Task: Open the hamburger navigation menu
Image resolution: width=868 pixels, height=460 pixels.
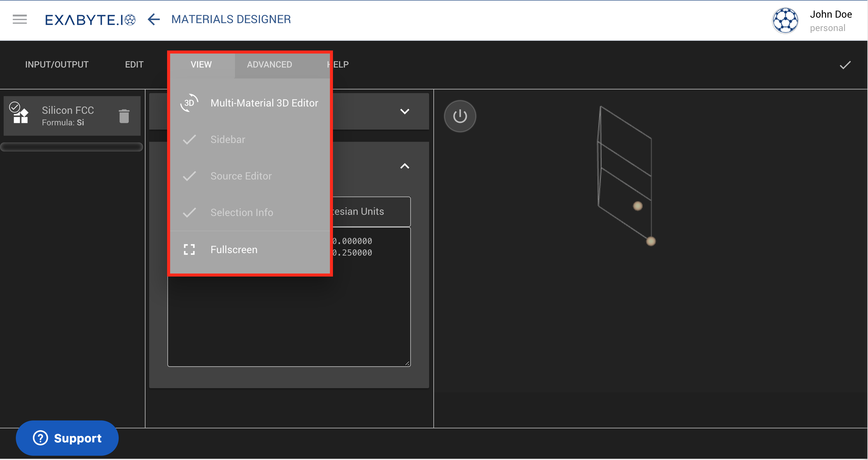Action: [19, 19]
